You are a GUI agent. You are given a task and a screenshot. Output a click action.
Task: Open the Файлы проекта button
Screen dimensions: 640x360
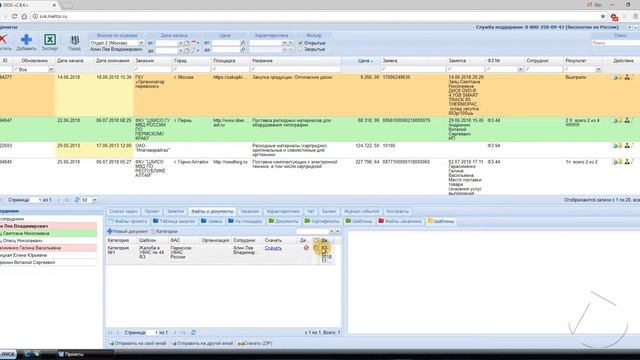click(127, 221)
